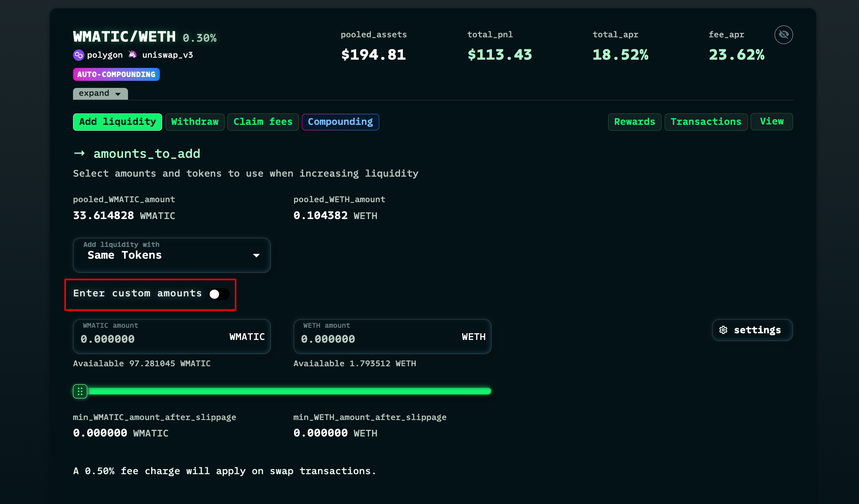Screen dimensions: 859x504
Task: Open the Claim fees tab
Action: (263, 122)
